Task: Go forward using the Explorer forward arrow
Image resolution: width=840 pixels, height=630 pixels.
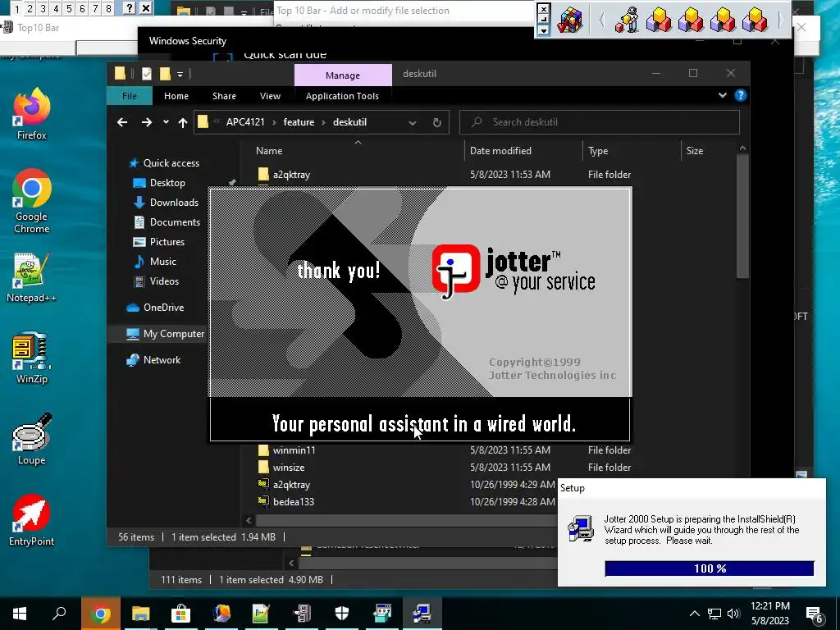Action: point(146,122)
